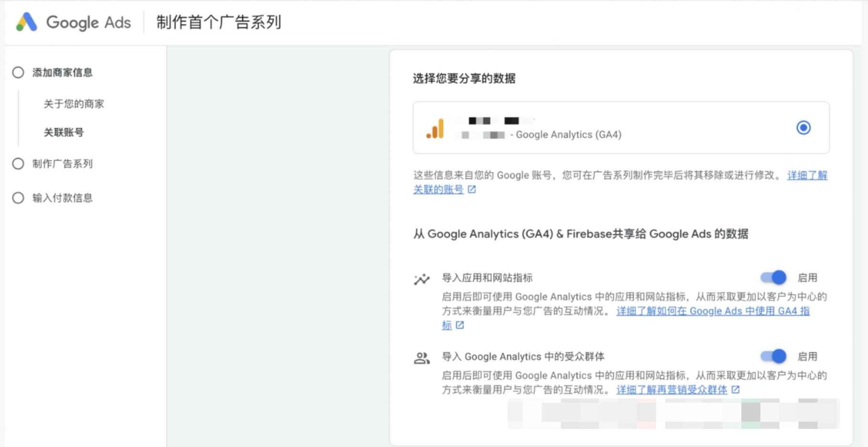This screenshot has width=868, height=447.
Task: Go to 关于您的商家 sub-step
Action: tap(74, 104)
